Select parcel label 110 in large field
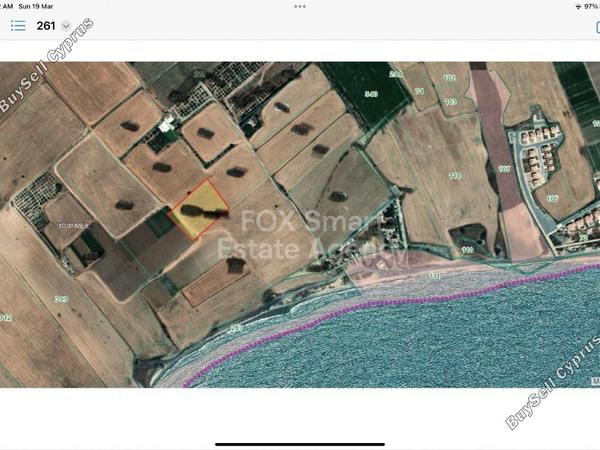600x450 pixels. point(455,176)
